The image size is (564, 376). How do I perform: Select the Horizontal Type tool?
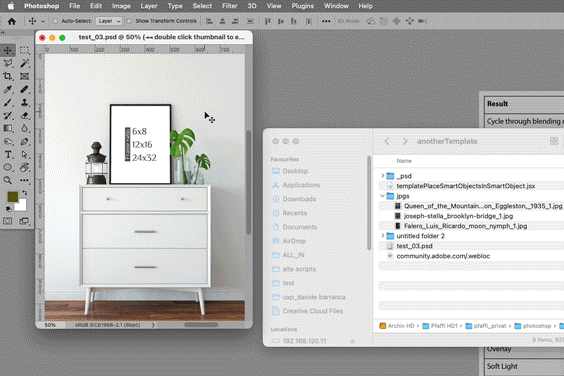[x=8, y=154]
